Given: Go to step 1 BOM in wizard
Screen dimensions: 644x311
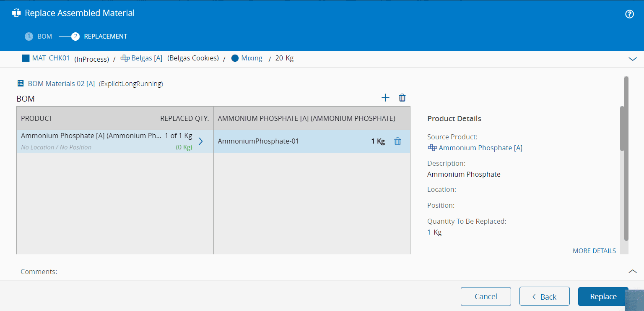Looking at the screenshot, I should pos(39,37).
